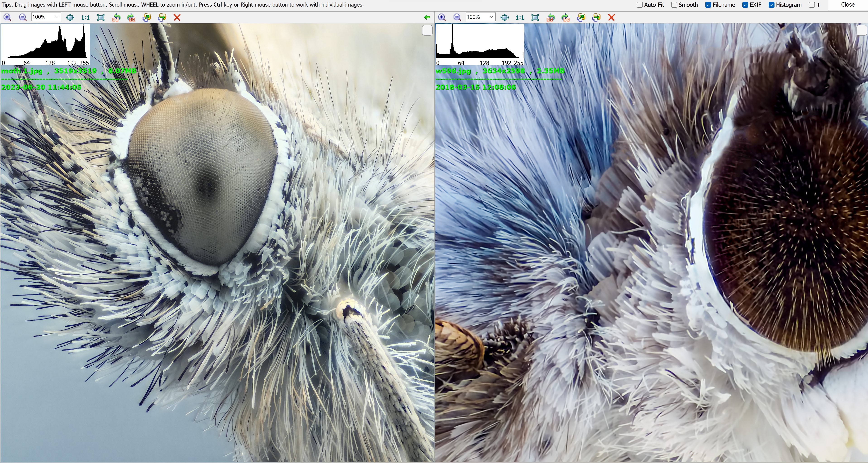Center right image with pan icon
This screenshot has height=463, width=868.
[504, 17]
